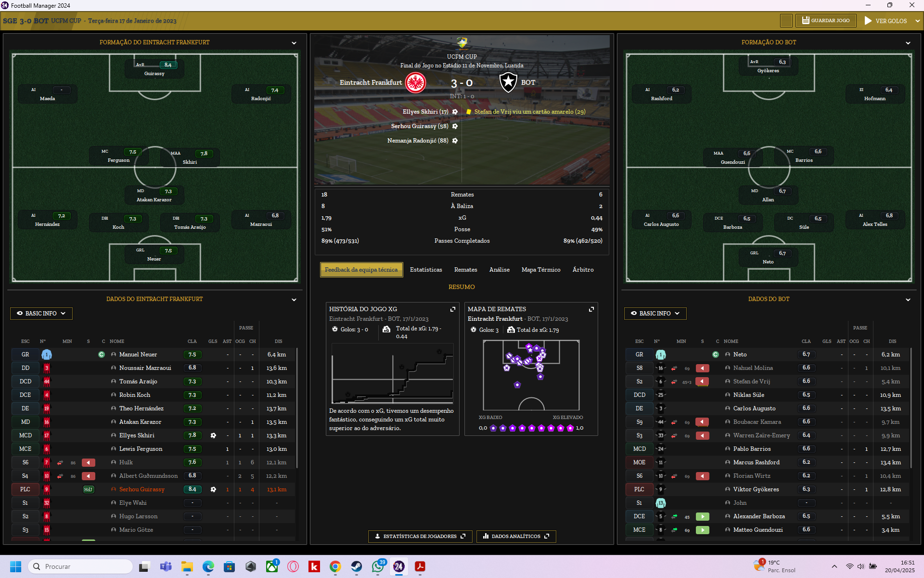The image size is (924, 578).
Task: Collapse the Dados do BOT panel
Action: click(x=908, y=300)
